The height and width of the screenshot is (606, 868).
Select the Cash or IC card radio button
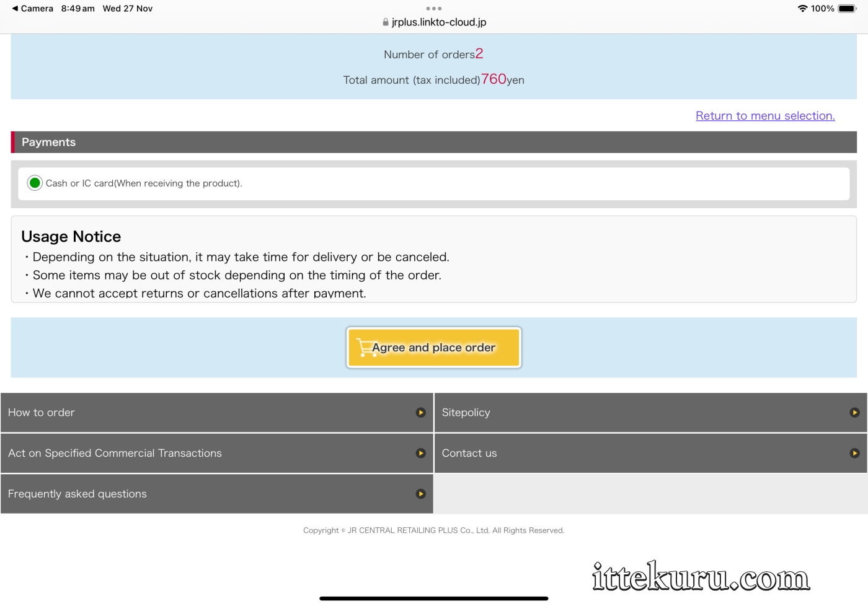[35, 183]
